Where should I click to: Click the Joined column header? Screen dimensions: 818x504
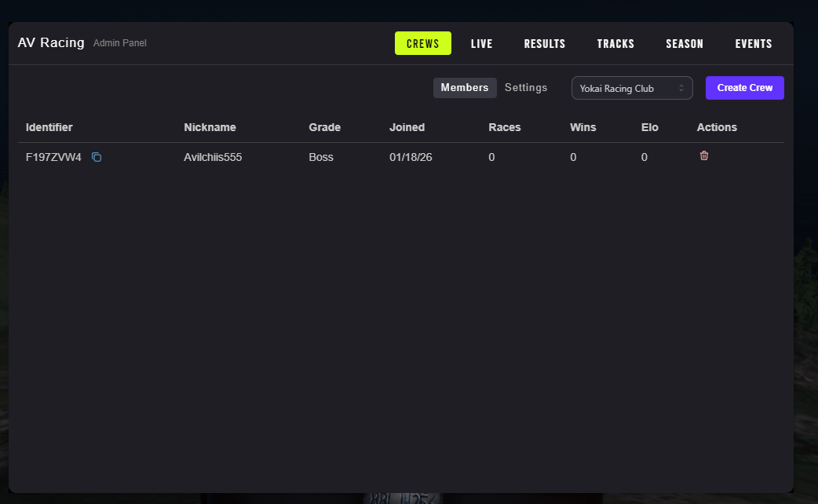point(407,127)
